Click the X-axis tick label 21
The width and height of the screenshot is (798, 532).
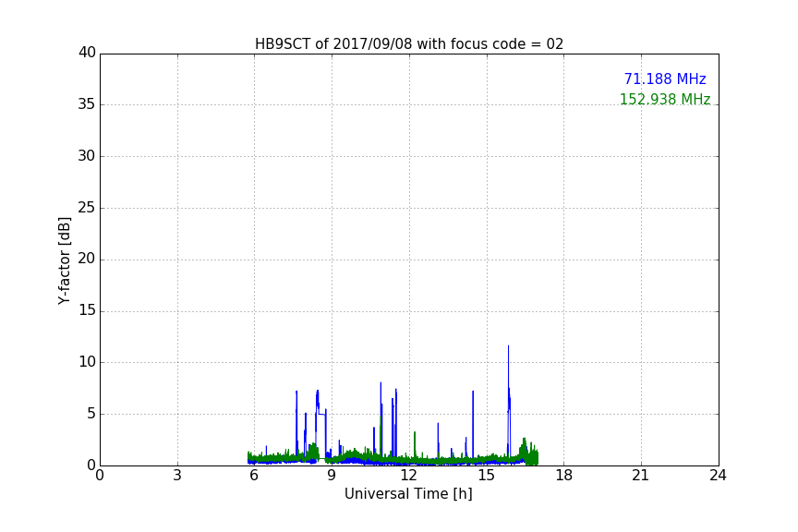(641, 476)
